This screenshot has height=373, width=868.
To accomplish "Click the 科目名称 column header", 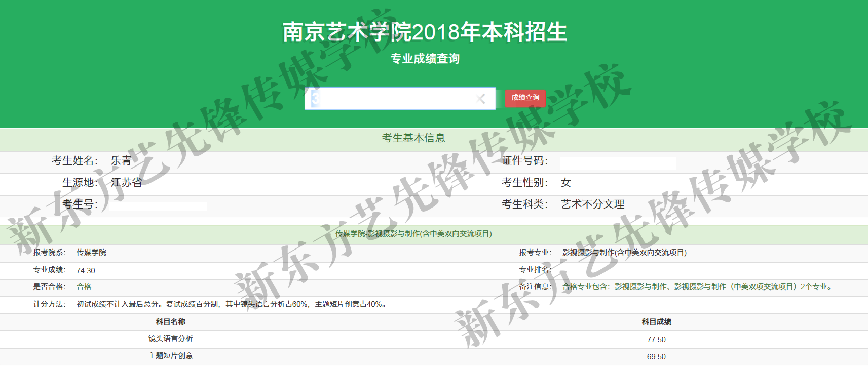I will pyautogui.click(x=170, y=322).
